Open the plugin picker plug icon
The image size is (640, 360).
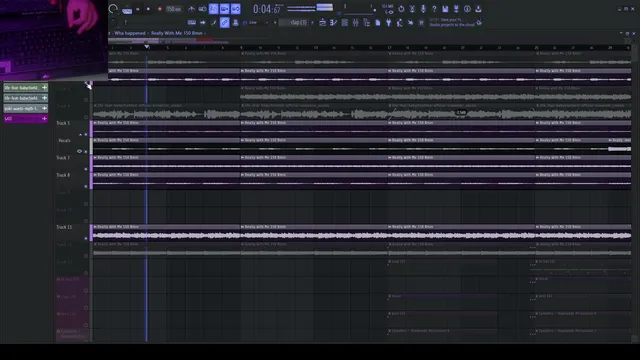point(389,22)
